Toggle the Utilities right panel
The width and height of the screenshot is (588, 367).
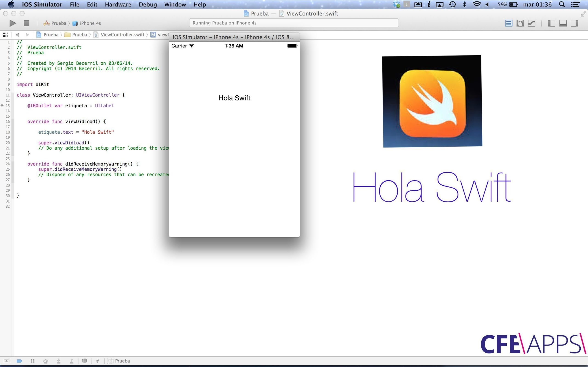574,23
